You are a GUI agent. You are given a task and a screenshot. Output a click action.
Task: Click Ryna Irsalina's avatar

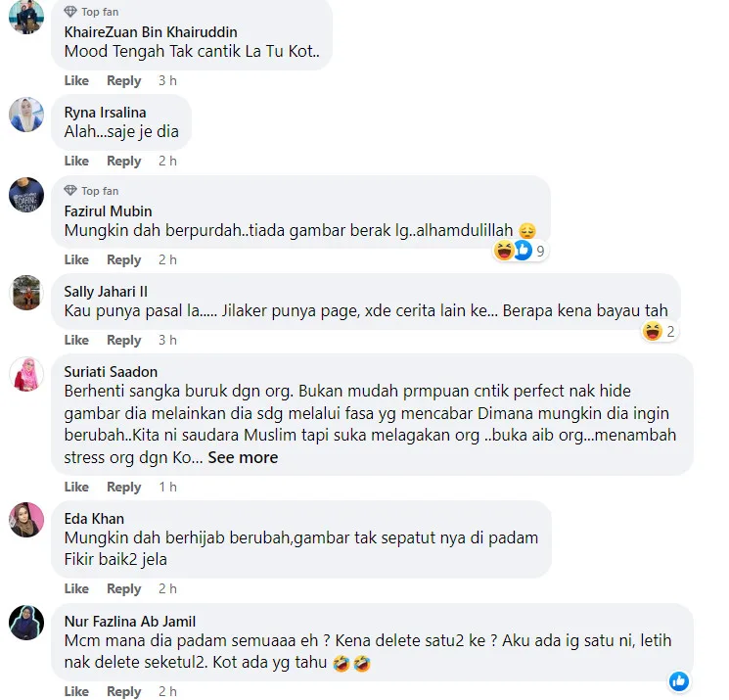pos(26,115)
